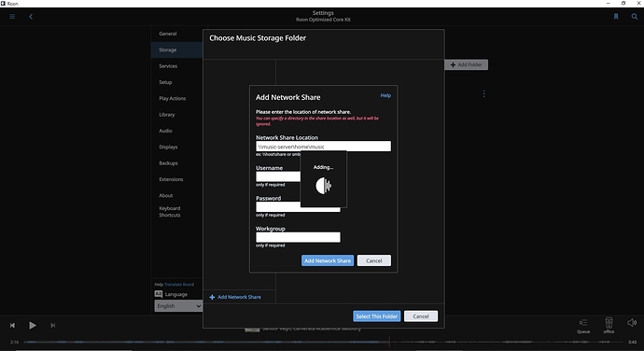Click the Roon Optimized Core Kit subtitle
The height and width of the screenshot is (351, 644).
click(323, 20)
